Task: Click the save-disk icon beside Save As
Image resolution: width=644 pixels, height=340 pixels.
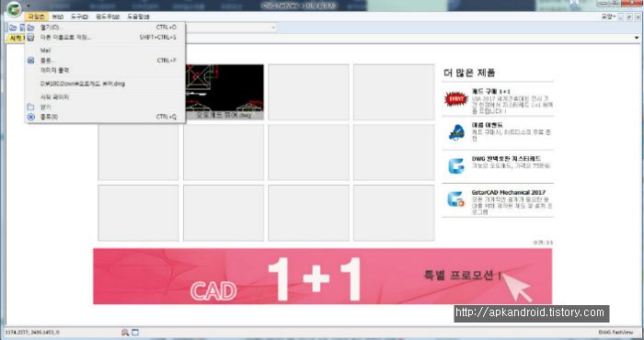Action: click(30, 38)
